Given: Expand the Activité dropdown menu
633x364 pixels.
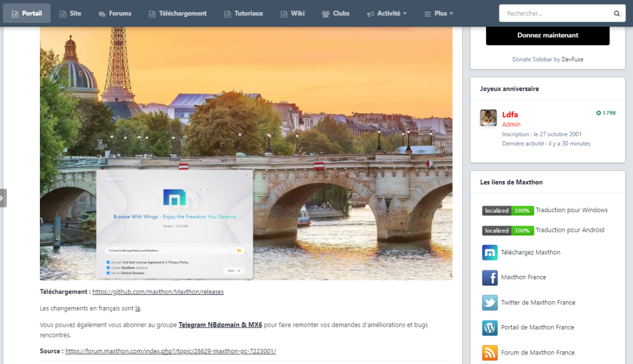Looking at the screenshot, I should (387, 13).
